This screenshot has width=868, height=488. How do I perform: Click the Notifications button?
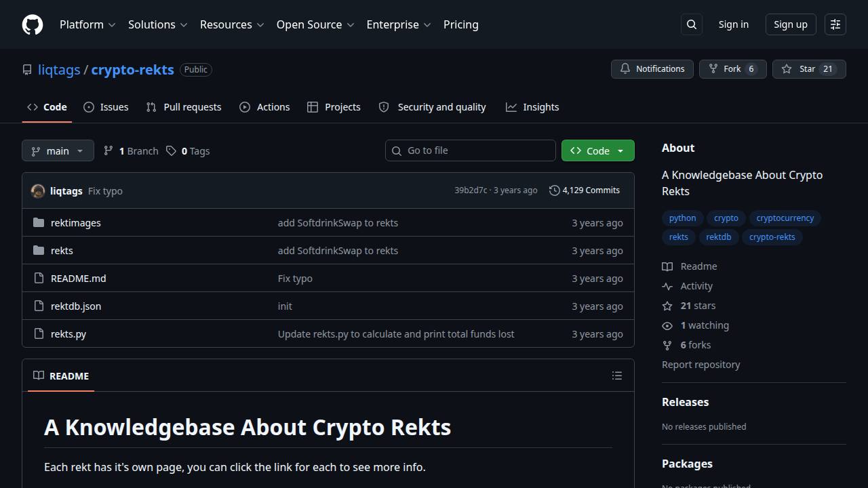coord(652,69)
